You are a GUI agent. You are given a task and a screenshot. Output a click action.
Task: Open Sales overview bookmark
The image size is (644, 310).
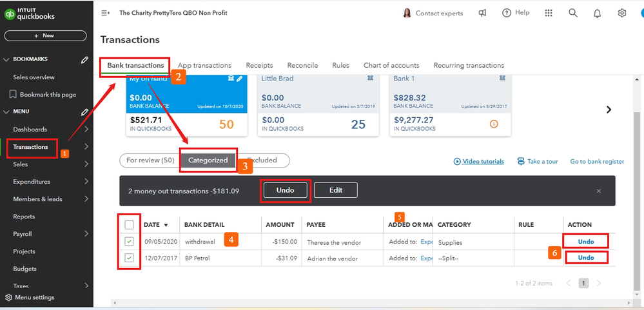(34, 77)
